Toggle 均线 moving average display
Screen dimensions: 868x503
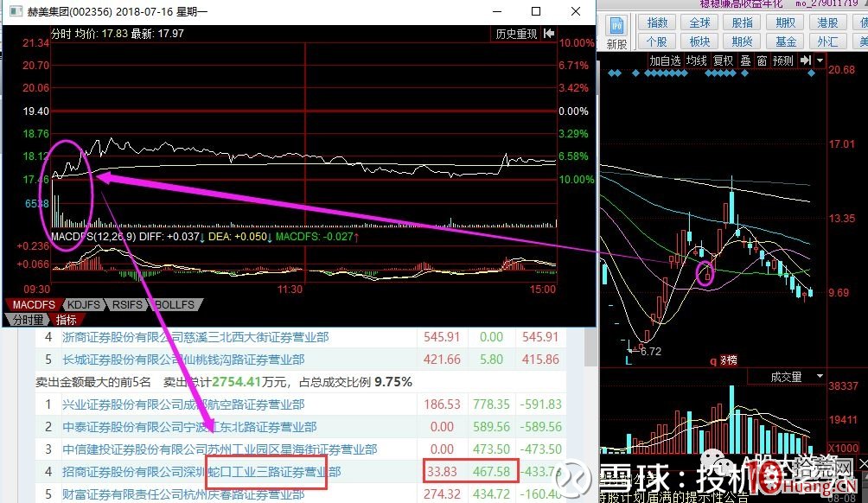coord(698,60)
